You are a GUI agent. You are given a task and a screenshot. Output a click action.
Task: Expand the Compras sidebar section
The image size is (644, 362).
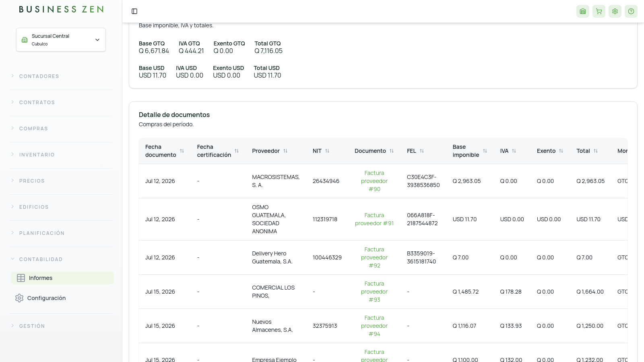[61, 128]
